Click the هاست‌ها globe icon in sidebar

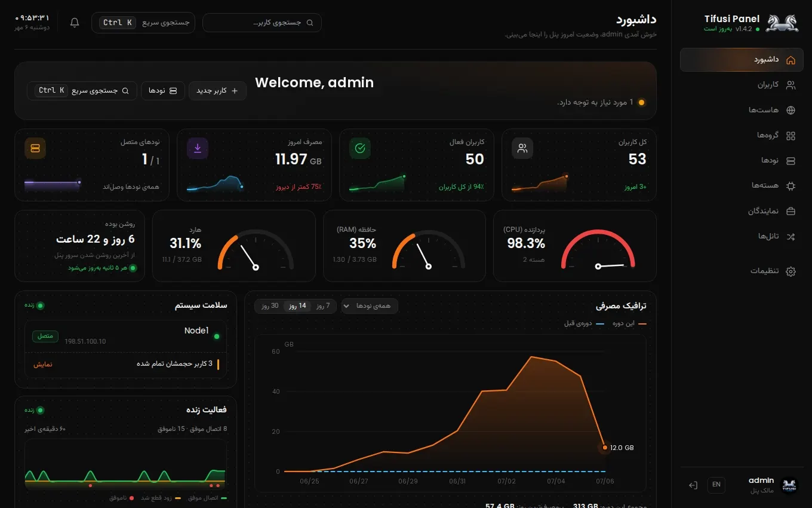(791, 110)
